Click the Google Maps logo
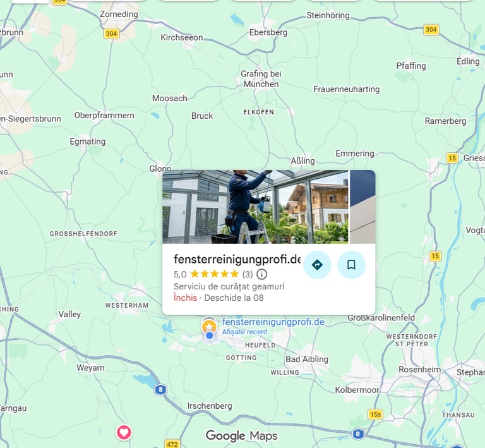 (242, 435)
